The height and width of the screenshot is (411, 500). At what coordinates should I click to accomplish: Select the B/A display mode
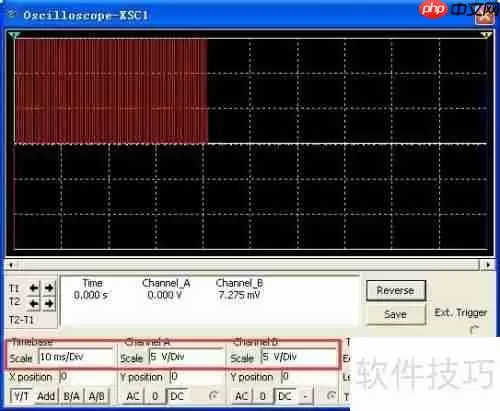pyautogui.click(x=71, y=396)
